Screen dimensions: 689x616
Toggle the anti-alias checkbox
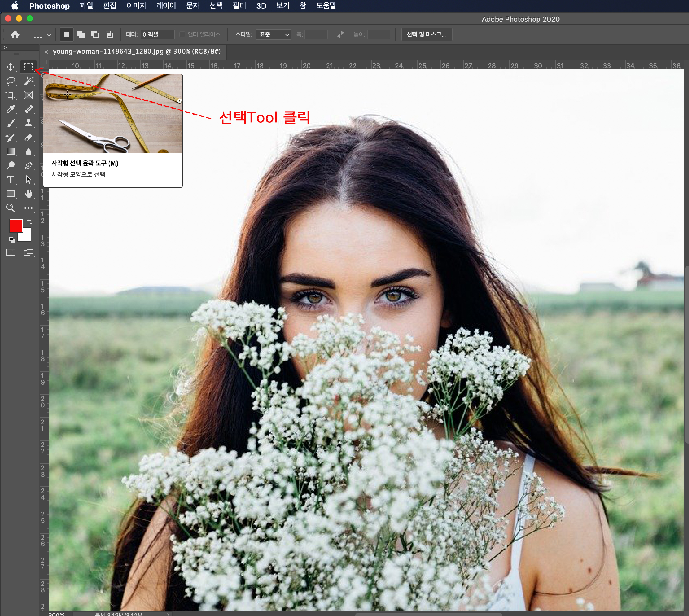coord(182,34)
